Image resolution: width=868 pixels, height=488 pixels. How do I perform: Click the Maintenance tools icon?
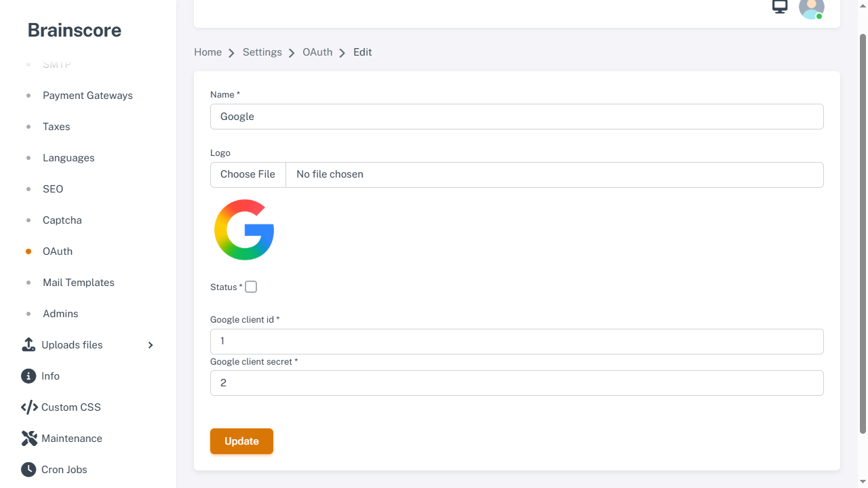click(29, 439)
